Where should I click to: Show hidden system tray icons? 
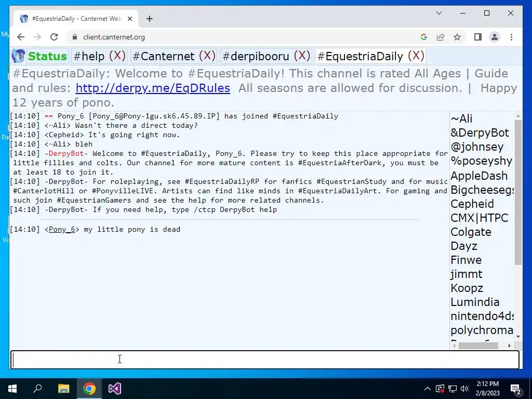(428, 389)
